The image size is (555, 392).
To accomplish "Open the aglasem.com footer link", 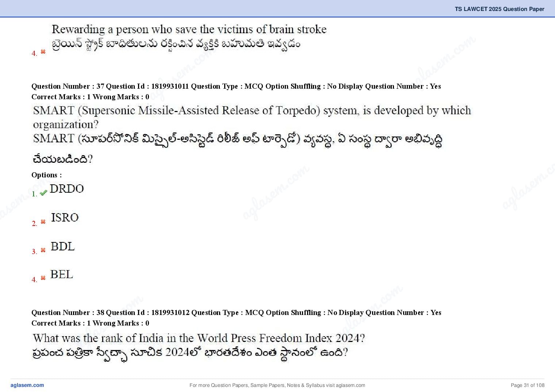I will point(27,385).
